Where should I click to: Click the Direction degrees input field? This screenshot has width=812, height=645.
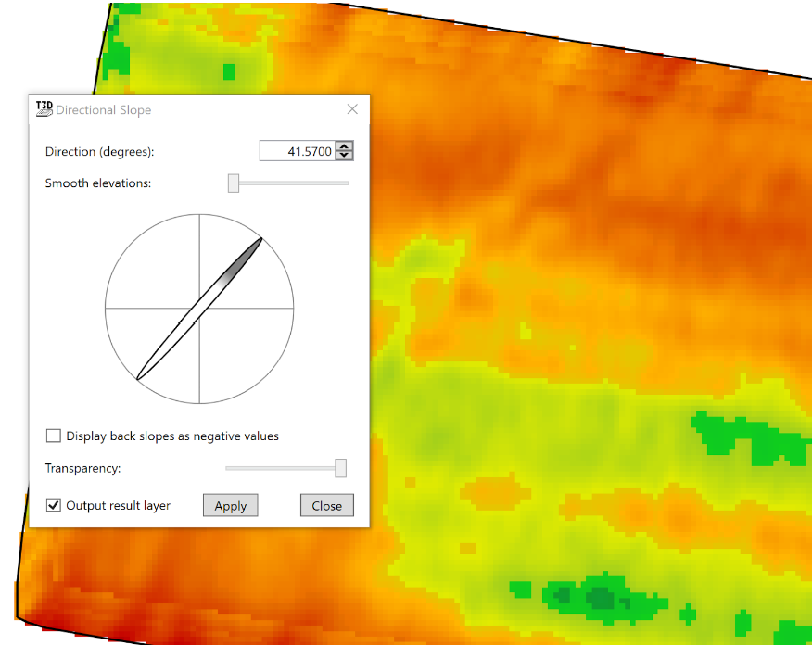298,151
